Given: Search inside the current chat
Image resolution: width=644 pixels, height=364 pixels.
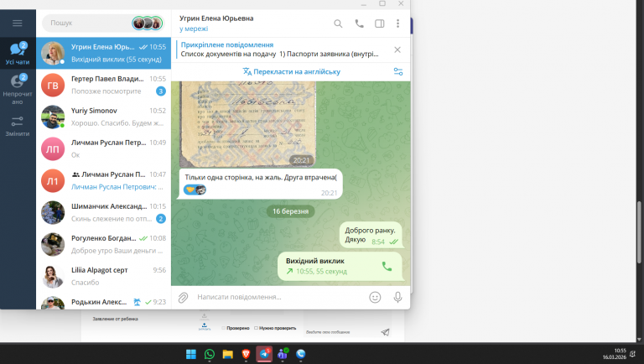Looking at the screenshot, I should point(338,23).
